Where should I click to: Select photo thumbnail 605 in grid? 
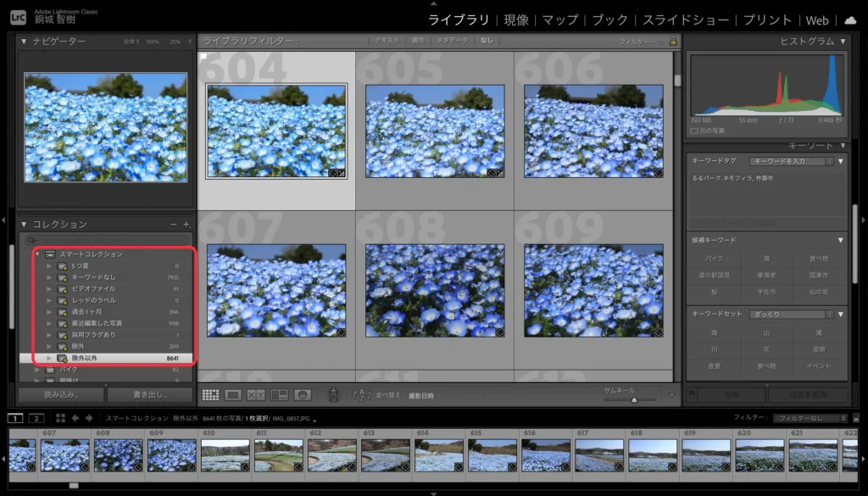pyautogui.click(x=435, y=131)
